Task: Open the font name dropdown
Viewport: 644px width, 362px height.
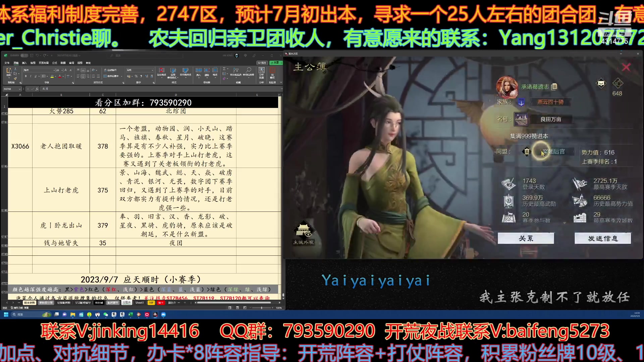Action: tap(54, 70)
